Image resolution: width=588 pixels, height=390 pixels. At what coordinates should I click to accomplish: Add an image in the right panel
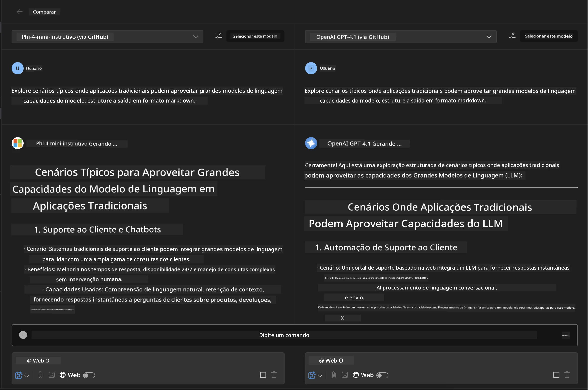(x=345, y=375)
